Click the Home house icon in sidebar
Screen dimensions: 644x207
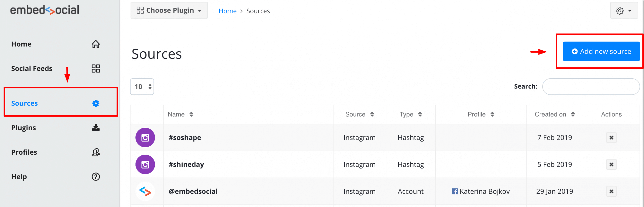pos(96,44)
